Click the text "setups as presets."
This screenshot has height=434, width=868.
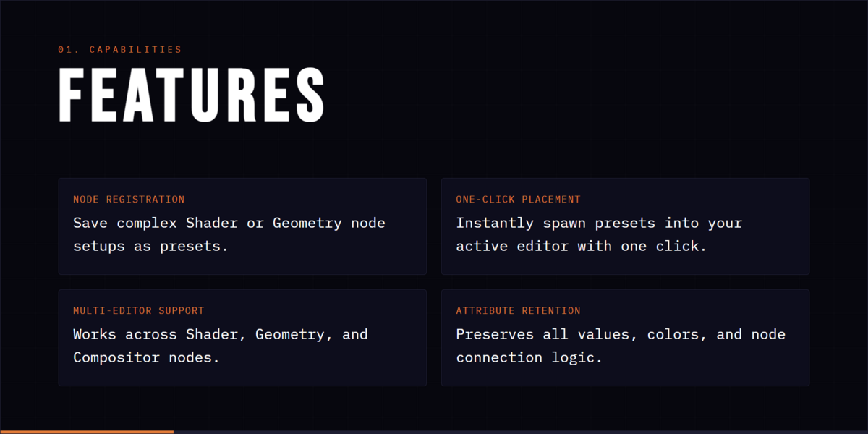[x=150, y=247]
